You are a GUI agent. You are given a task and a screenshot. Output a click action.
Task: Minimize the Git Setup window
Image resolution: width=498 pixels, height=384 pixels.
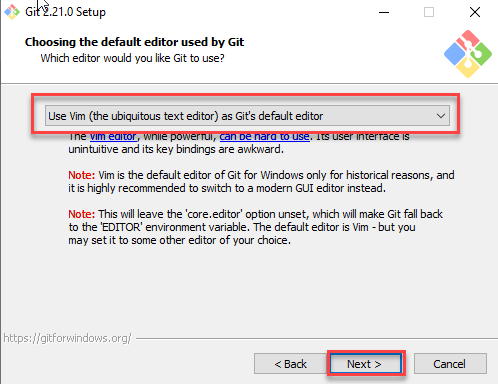pyautogui.click(x=384, y=12)
